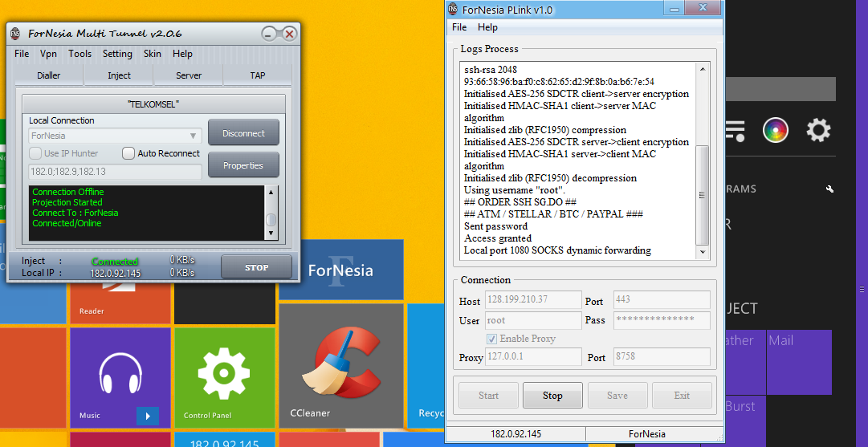
Task: Click the PLink status bar IP 182.0.92.145
Action: [x=516, y=434]
